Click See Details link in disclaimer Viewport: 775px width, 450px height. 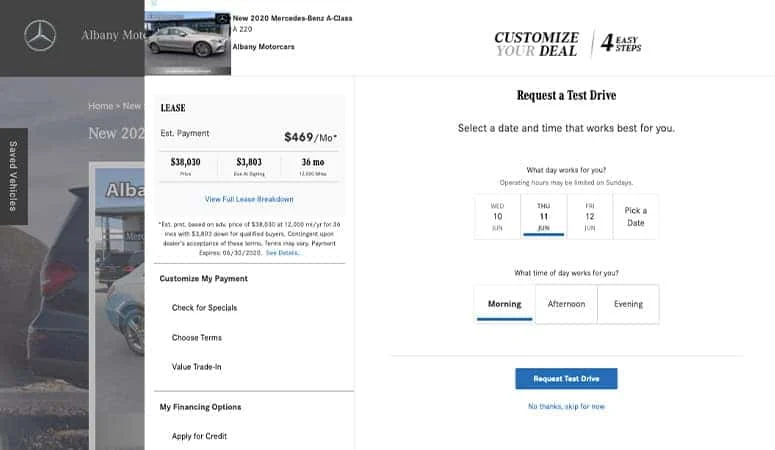(x=282, y=253)
